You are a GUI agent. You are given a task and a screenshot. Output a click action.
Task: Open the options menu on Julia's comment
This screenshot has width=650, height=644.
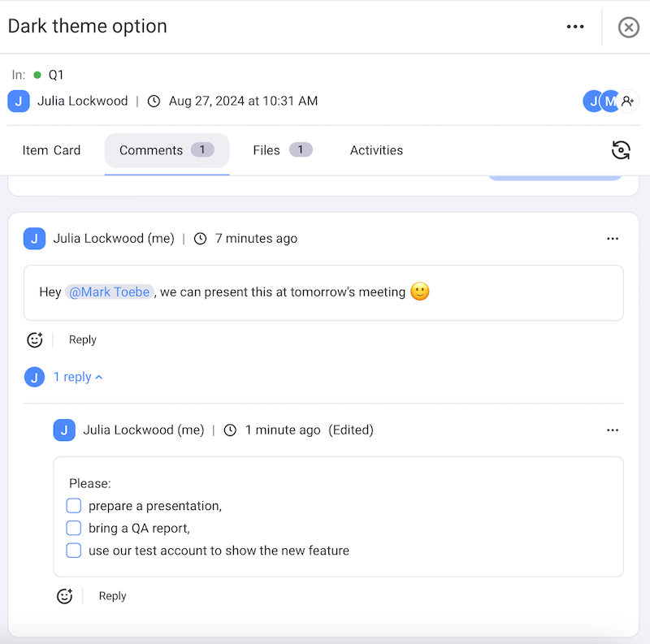tap(613, 238)
